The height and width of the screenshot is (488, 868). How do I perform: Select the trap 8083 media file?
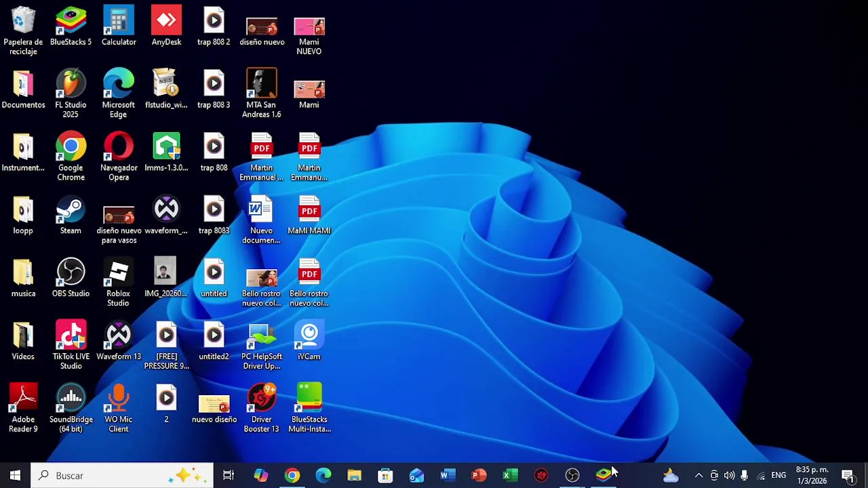point(214,216)
